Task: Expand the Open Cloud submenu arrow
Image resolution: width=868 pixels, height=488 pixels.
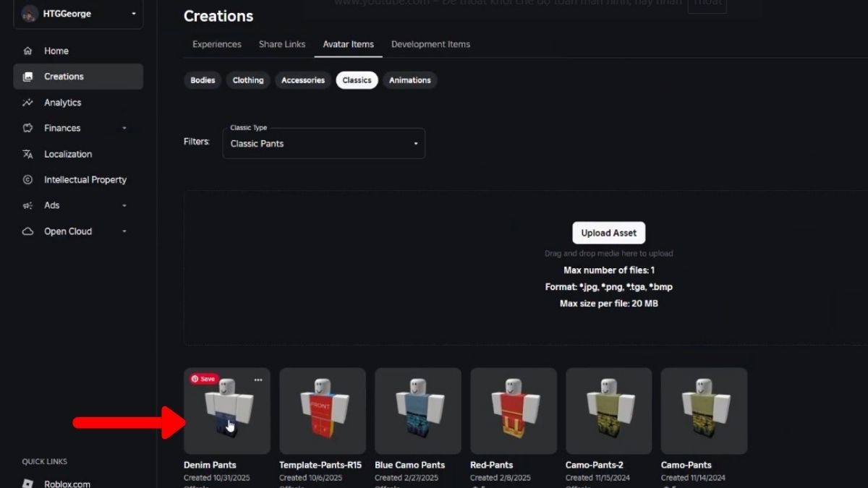Action: (x=124, y=231)
